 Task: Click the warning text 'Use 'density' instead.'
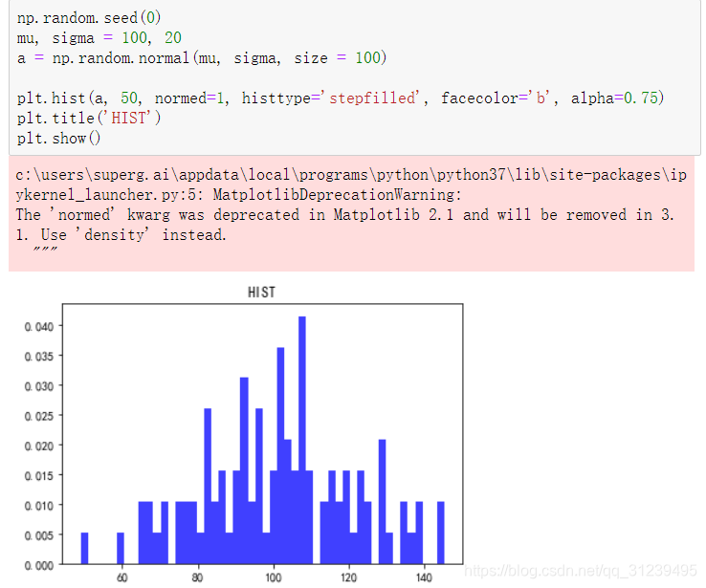(134, 235)
